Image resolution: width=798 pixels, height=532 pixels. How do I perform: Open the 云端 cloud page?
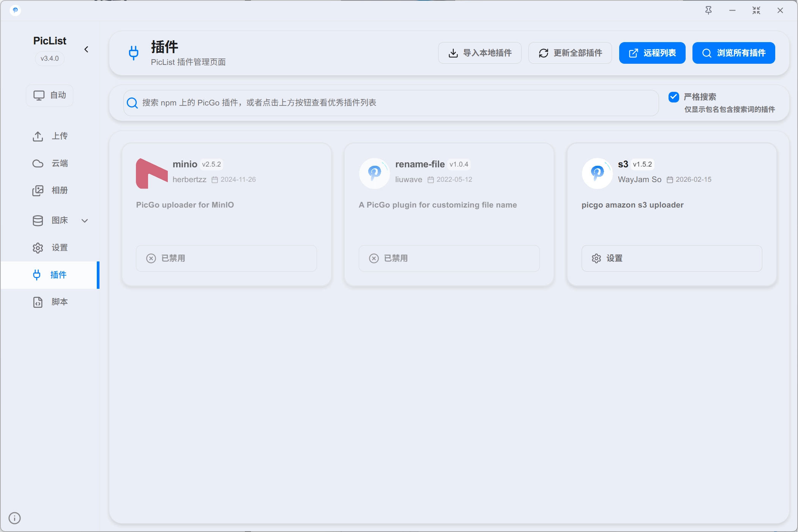coord(50,164)
